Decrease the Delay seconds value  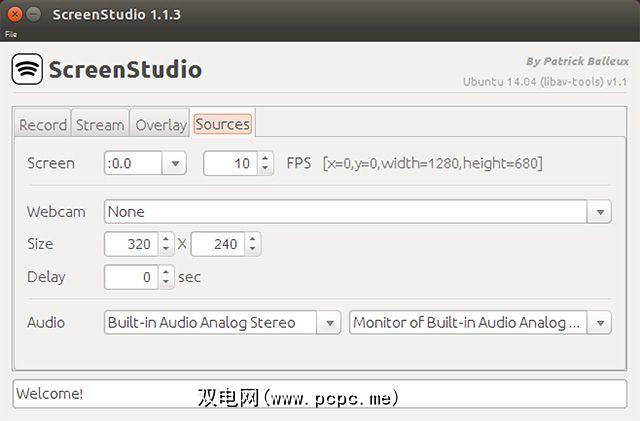(x=165, y=282)
